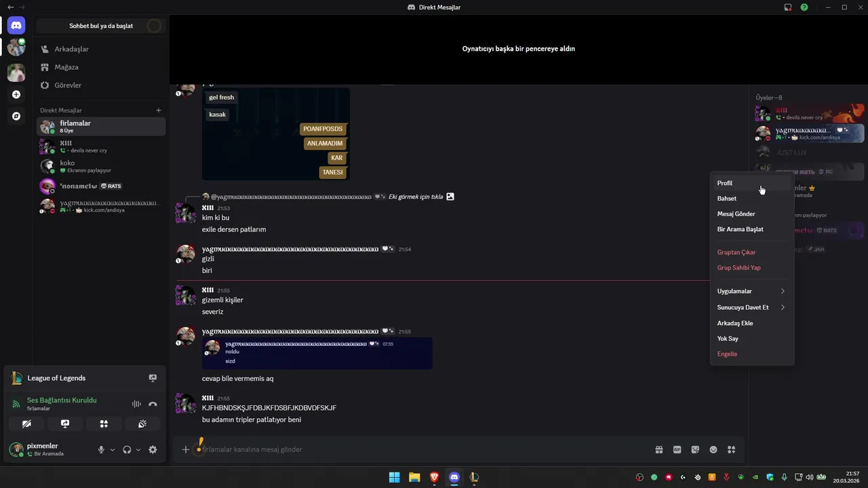Open taskbar clock showing 21:57
Viewport: 868px width, 488px height.
click(x=846, y=477)
